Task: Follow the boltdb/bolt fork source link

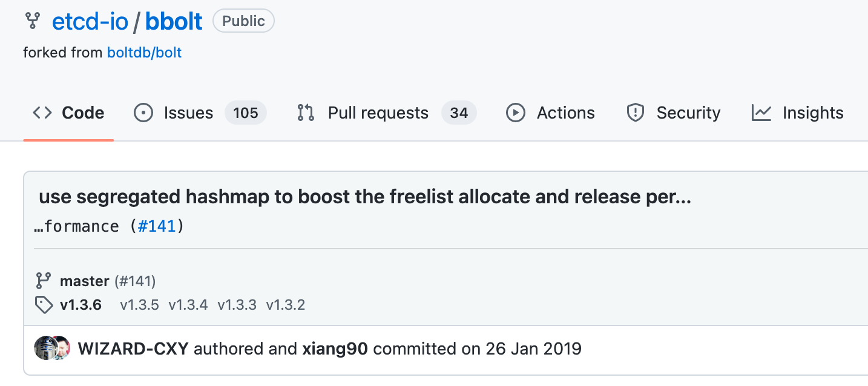Action: pyautogui.click(x=144, y=53)
